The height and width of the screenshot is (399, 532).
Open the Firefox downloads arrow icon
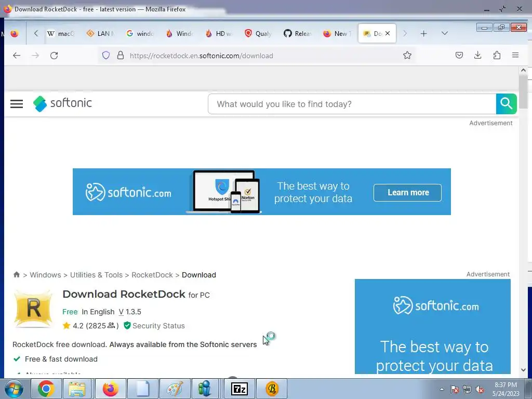478,55
